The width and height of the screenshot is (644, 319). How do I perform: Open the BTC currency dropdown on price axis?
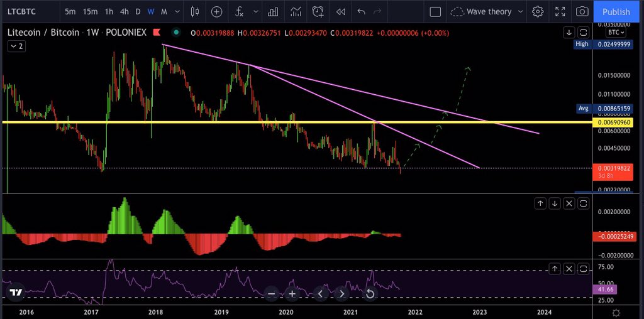[616, 32]
